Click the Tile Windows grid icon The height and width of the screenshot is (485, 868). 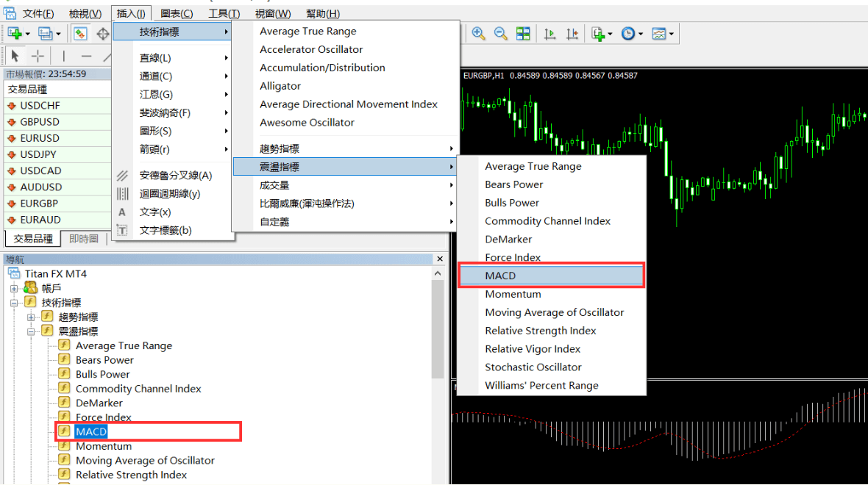[x=523, y=34]
